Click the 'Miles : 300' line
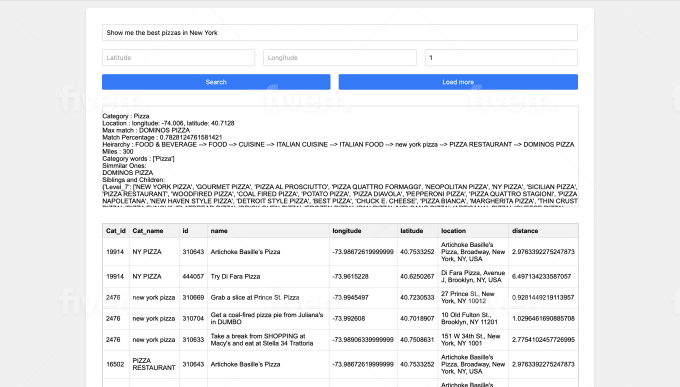The width and height of the screenshot is (680, 387). pos(118,151)
